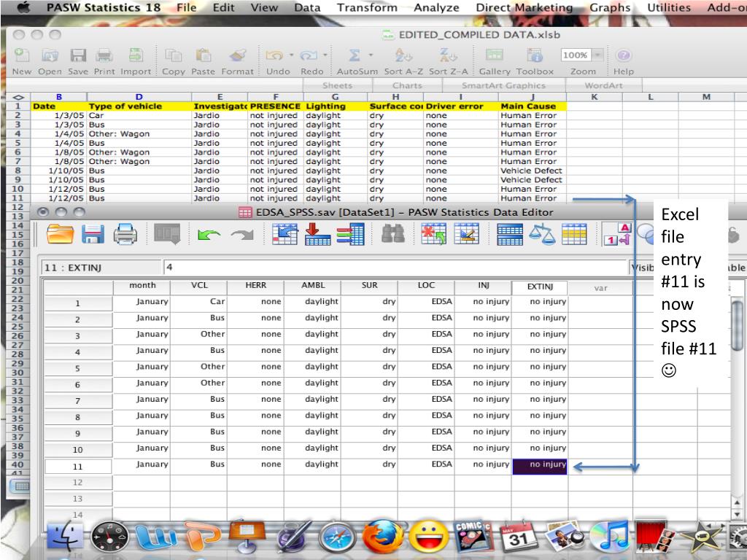Open the Toolbox in Excel toolbar
This screenshot has width=747, height=560.
pos(535,55)
